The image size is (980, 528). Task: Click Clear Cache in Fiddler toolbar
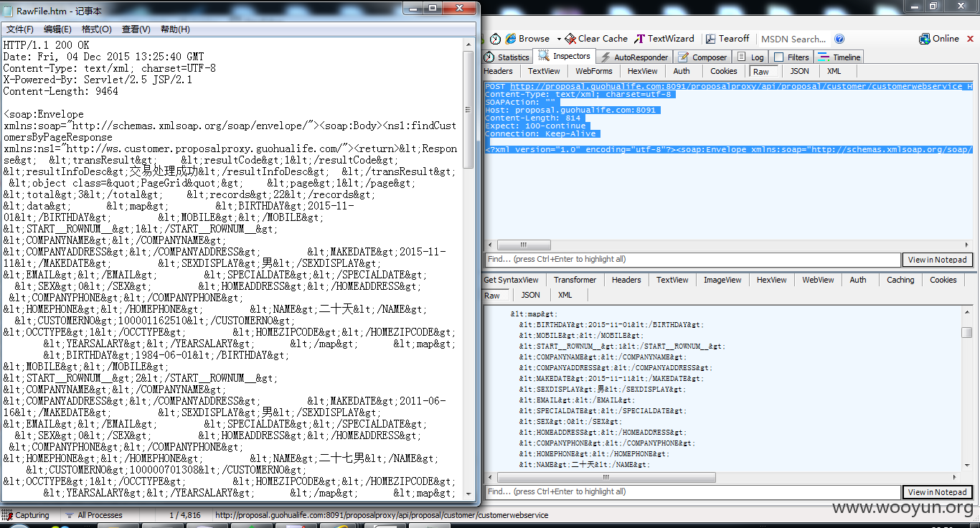pos(596,39)
